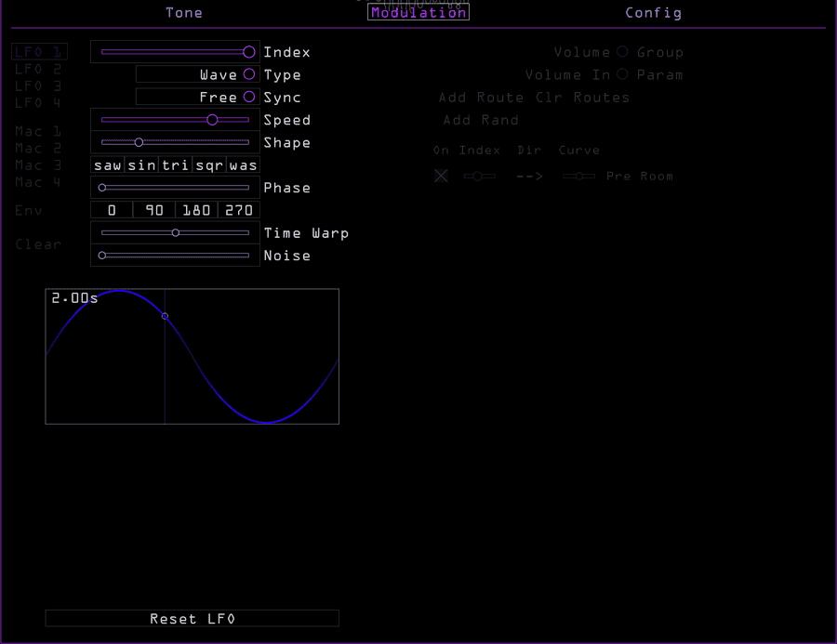Choose the saw waveform preset
The width and height of the screenshot is (837, 644).
click(108, 164)
